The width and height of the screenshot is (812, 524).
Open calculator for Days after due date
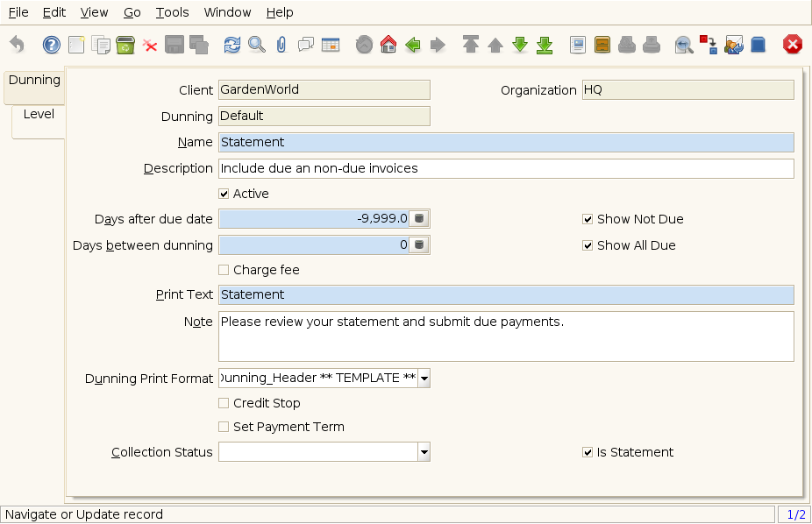point(420,219)
